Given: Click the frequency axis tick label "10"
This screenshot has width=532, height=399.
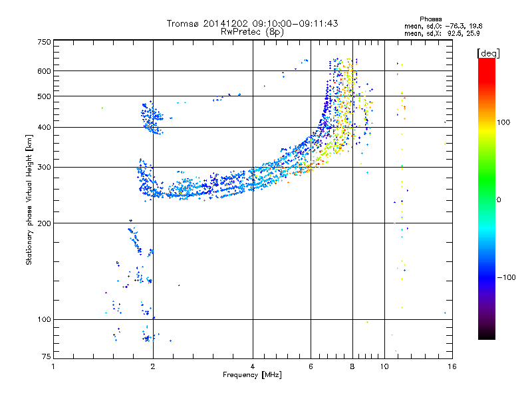Looking at the screenshot, I should [x=384, y=366].
